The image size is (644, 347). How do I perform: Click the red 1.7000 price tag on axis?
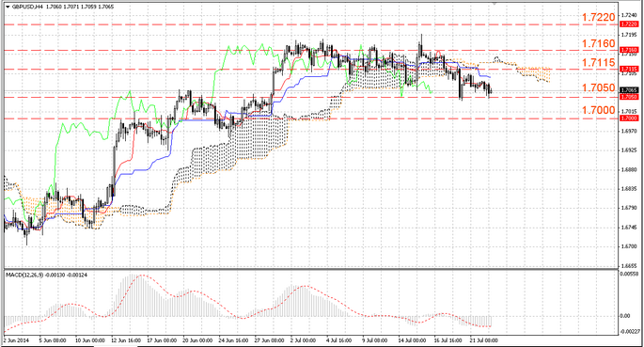[x=629, y=118]
